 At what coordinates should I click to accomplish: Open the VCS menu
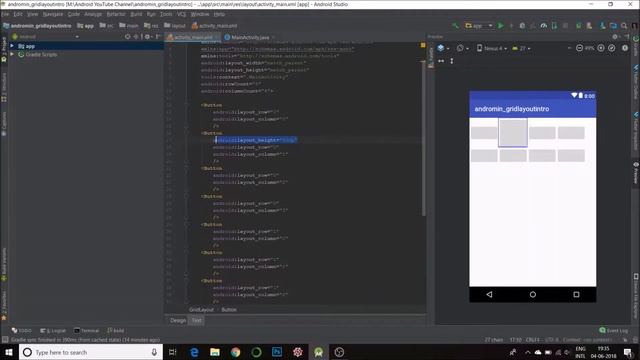[181, 14]
